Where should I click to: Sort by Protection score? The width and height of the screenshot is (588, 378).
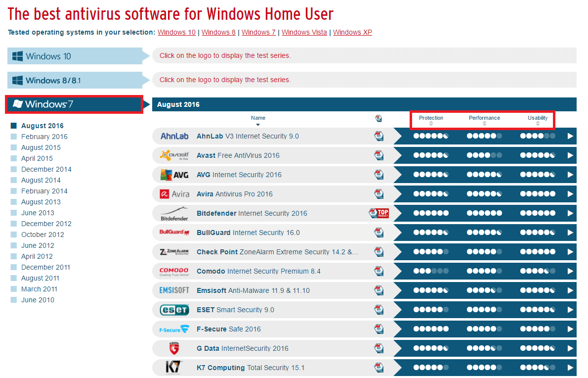point(431,120)
